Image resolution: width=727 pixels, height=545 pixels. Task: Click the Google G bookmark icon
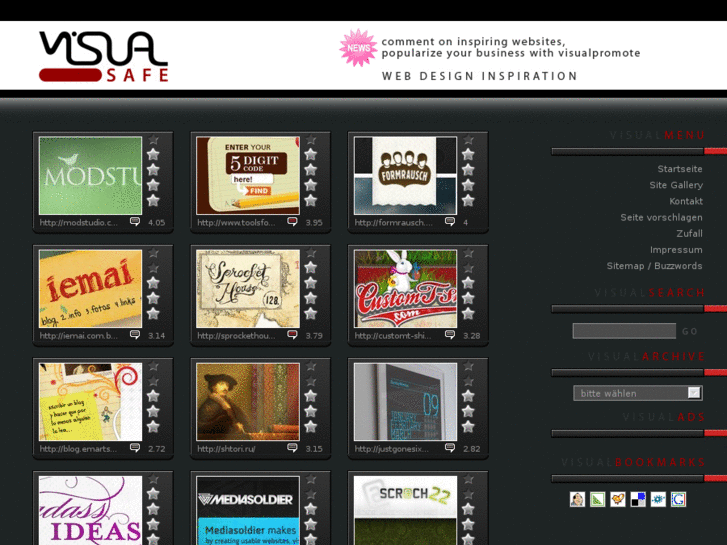[678, 500]
